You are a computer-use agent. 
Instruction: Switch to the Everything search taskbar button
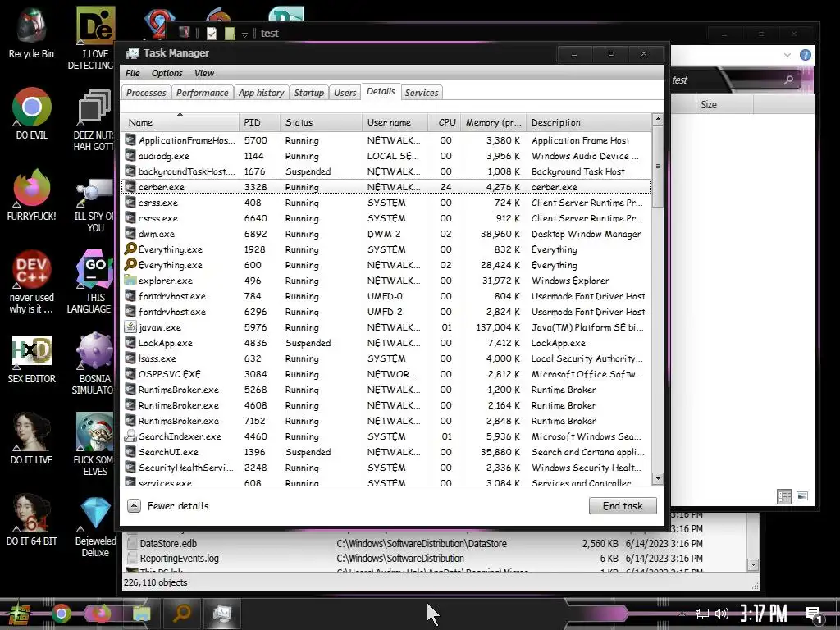tap(182, 614)
